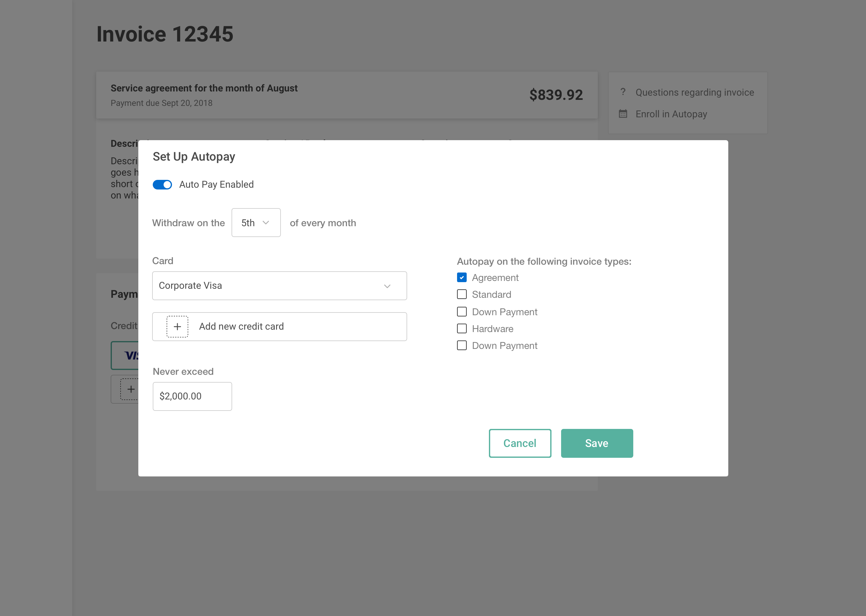The height and width of the screenshot is (616, 866).
Task: Click the Never exceed amount field
Action: (x=192, y=396)
